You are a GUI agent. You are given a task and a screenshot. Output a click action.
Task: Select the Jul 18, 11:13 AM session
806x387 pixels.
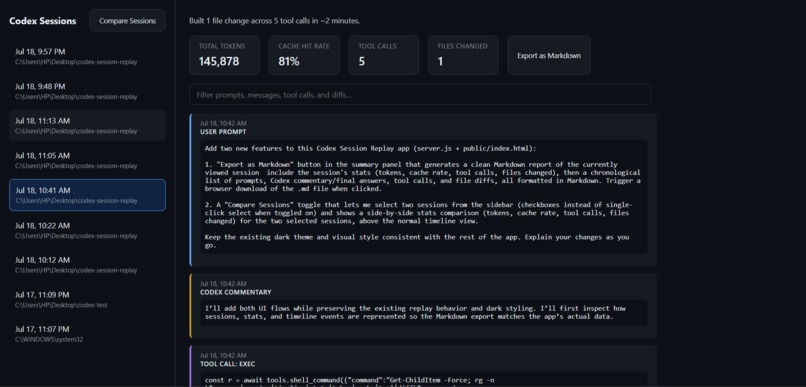(x=87, y=125)
